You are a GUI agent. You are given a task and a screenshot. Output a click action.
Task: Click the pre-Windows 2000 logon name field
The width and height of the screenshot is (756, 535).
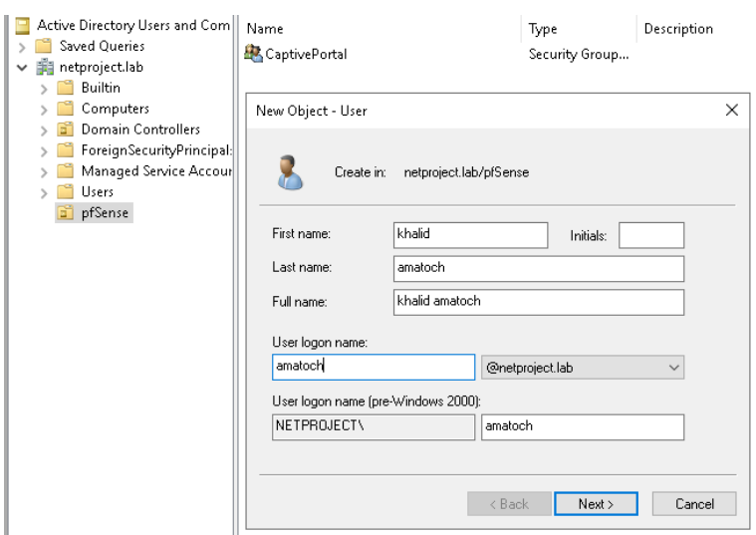583,426
